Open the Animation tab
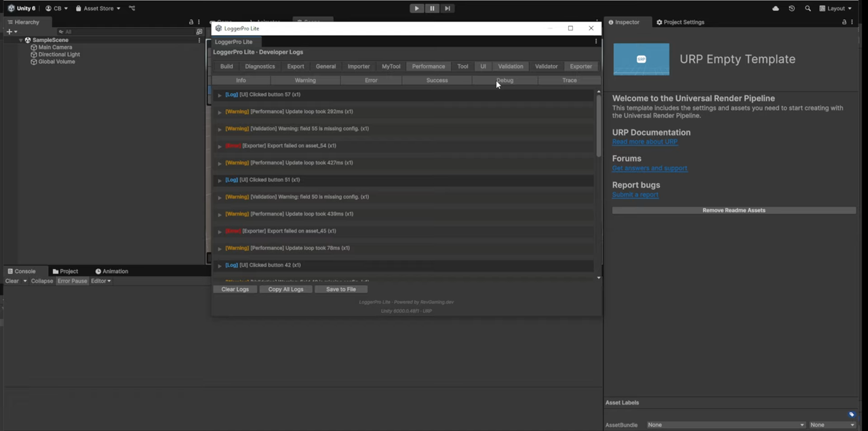The image size is (868, 431). click(x=111, y=271)
